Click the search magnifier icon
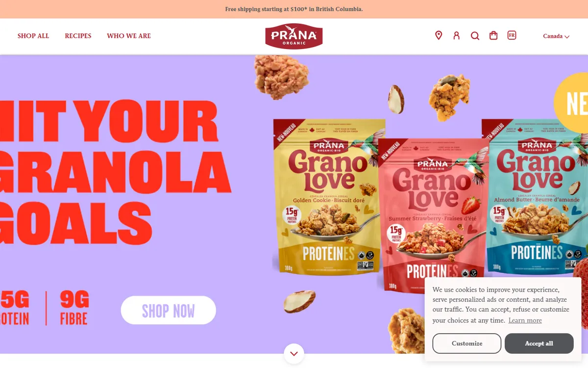This screenshot has height=368, width=588. pos(475,36)
